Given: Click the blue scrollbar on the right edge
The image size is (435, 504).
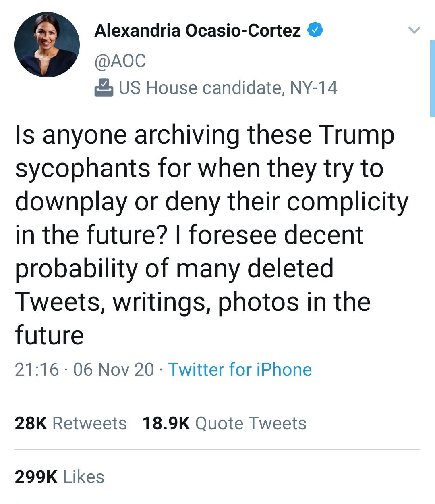Looking at the screenshot, I should tap(433, 79).
